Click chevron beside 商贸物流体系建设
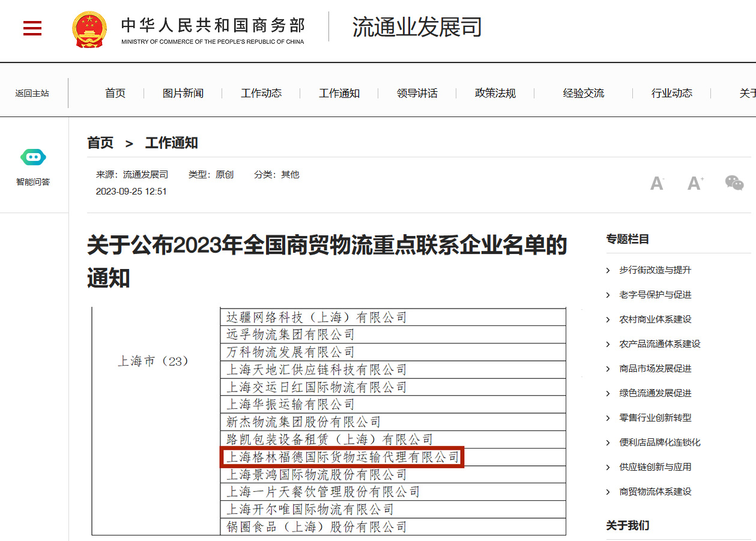 pyautogui.click(x=608, y=492)
